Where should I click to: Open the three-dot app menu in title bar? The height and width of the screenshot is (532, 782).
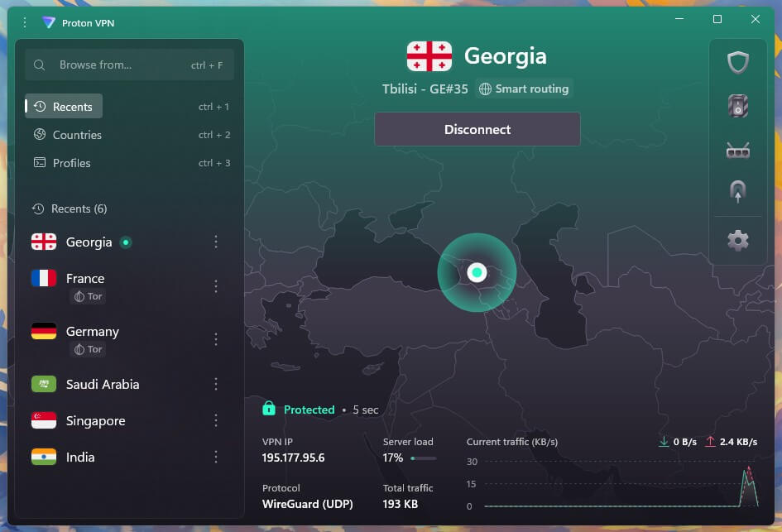(25, 22)
